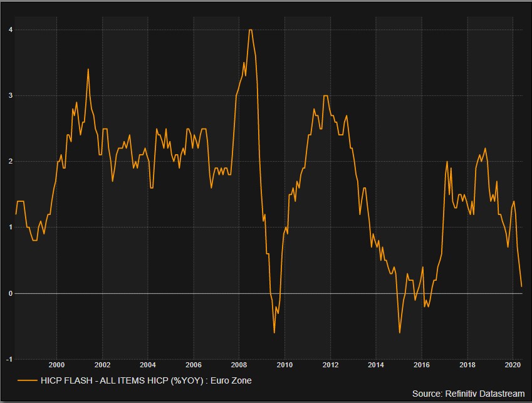This screenshot has width=532, height=403.
Task: Select the 2012 x-axis year label
Action: click(330, 364)
